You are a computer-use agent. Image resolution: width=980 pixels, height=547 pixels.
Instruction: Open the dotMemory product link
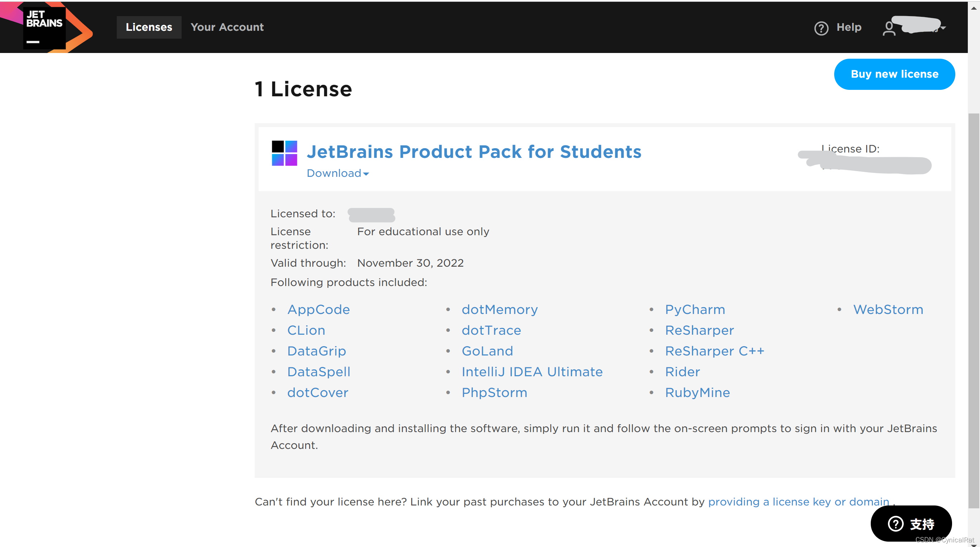[x=500, y=309]
